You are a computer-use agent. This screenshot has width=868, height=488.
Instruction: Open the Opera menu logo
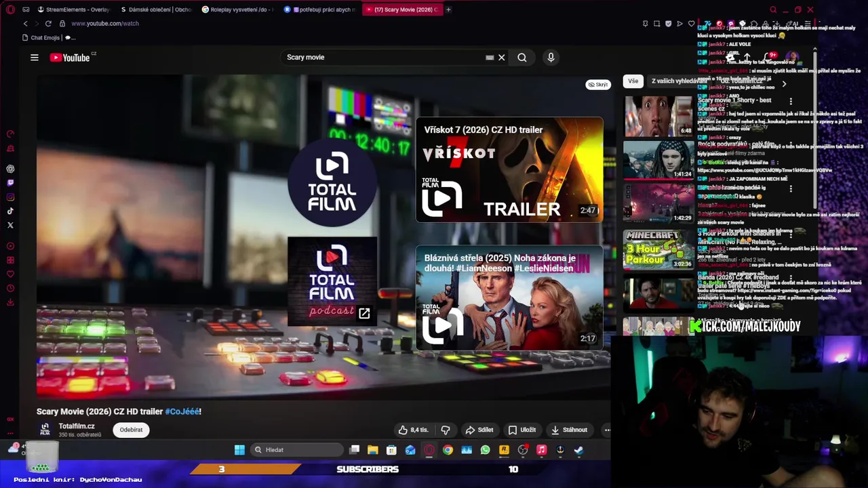tap(10, 9)
